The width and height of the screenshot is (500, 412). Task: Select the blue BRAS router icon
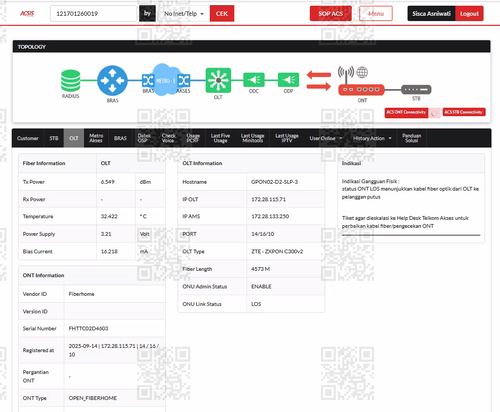[112, 80]
